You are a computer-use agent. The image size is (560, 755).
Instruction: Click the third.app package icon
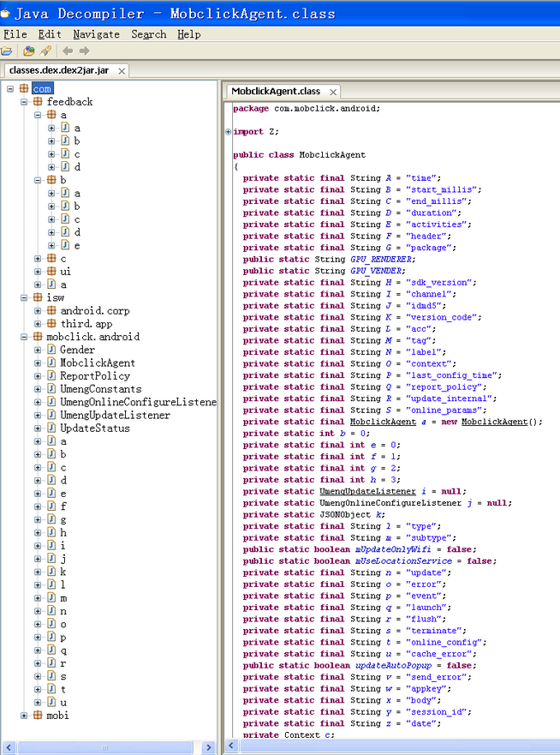[x=51, y=324]
